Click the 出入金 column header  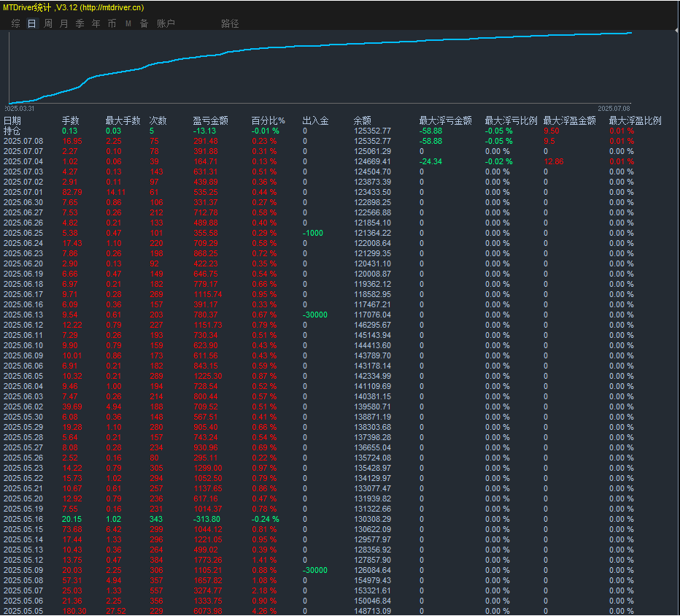pyautogui.click(x=315, y=120)
